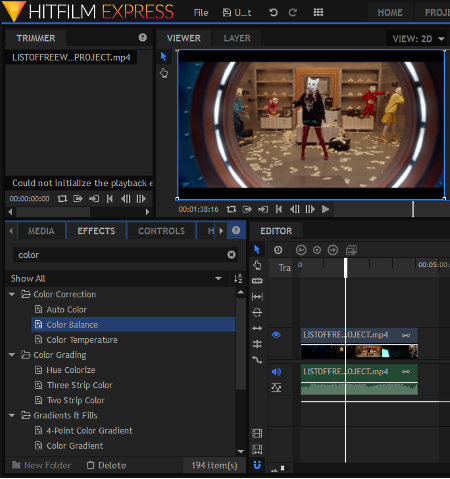Select the Color Balance effect
The height and width of the screenshot is (479, 450).
tap(133, 325)
